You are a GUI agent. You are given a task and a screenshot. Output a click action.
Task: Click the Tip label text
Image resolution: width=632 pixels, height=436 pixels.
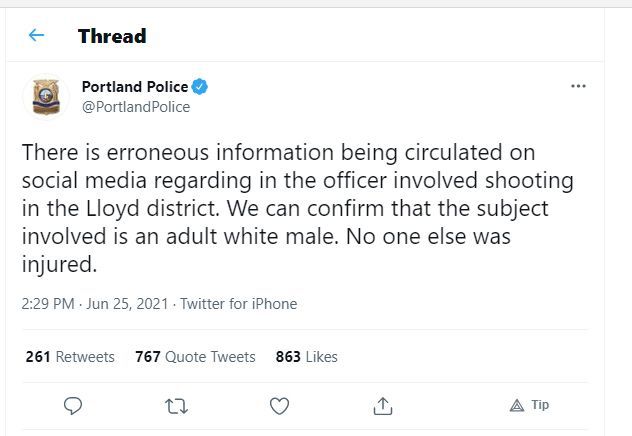point(540,405)
